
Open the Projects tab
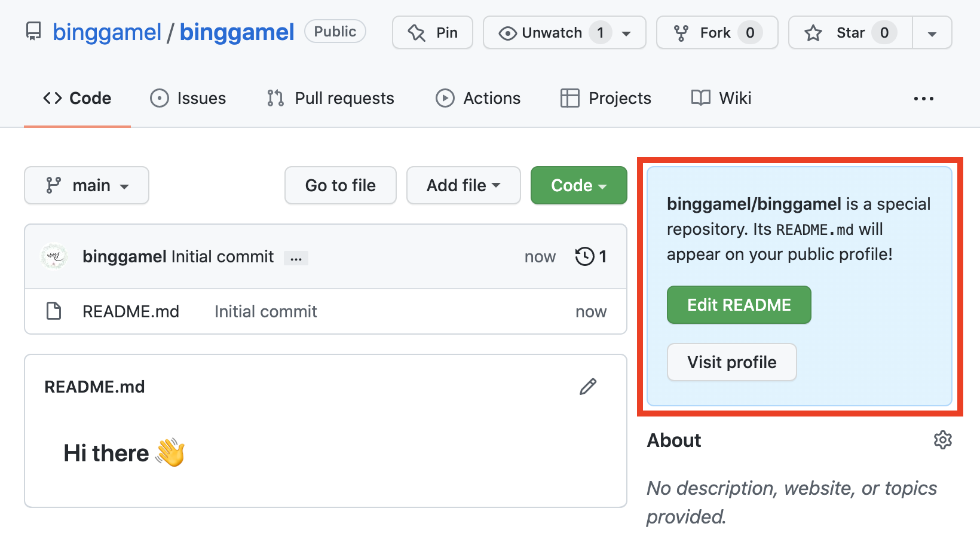[x=606, y=98]
